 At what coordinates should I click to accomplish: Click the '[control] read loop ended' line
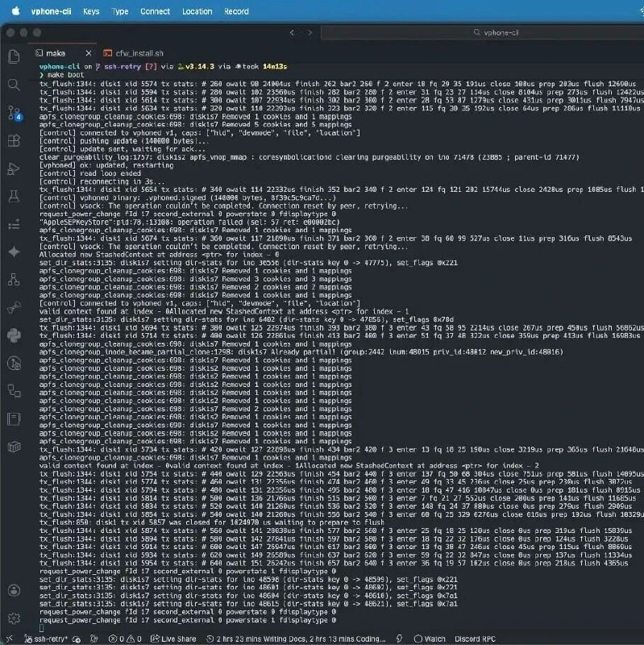point(90,173)
